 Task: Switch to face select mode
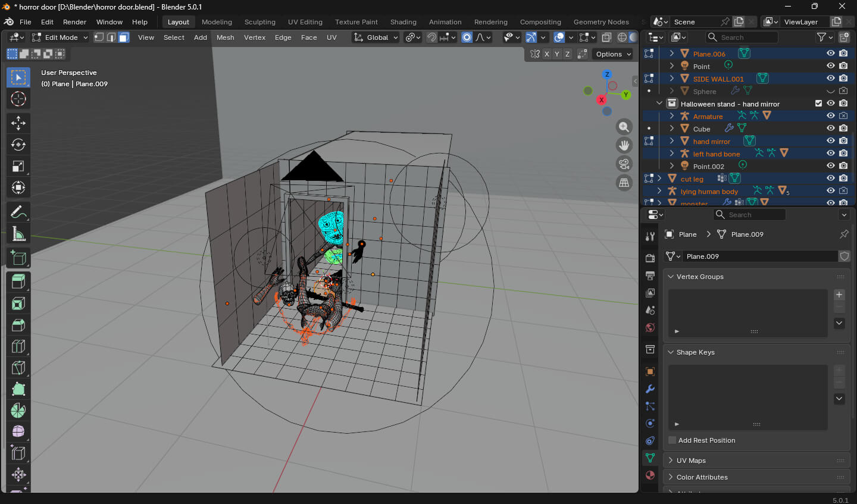(x=123, y=37)
